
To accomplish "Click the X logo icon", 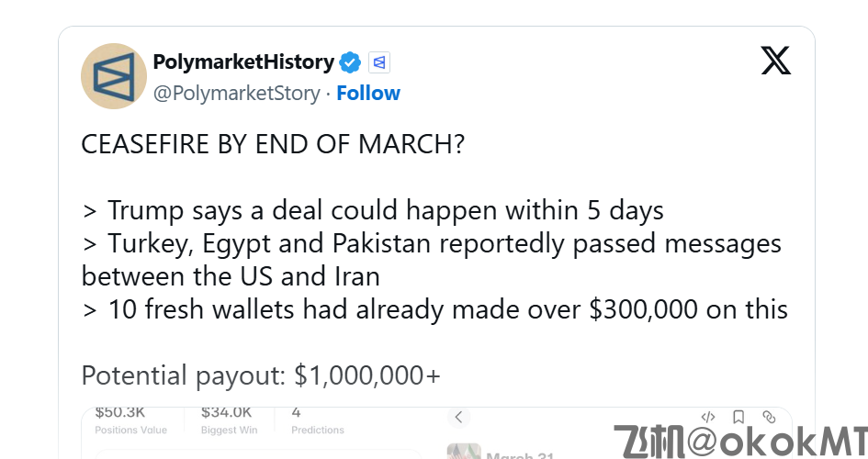I will click(x=775, y=61).
